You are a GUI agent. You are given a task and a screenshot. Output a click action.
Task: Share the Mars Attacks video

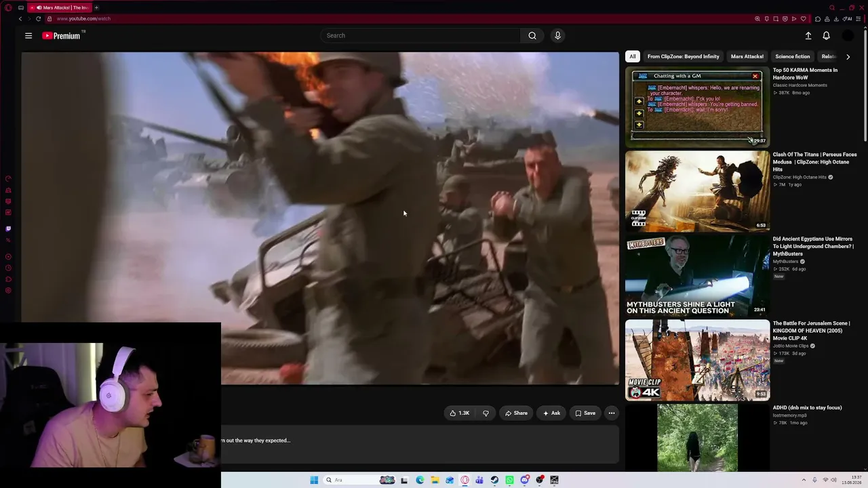click(515, 413)
